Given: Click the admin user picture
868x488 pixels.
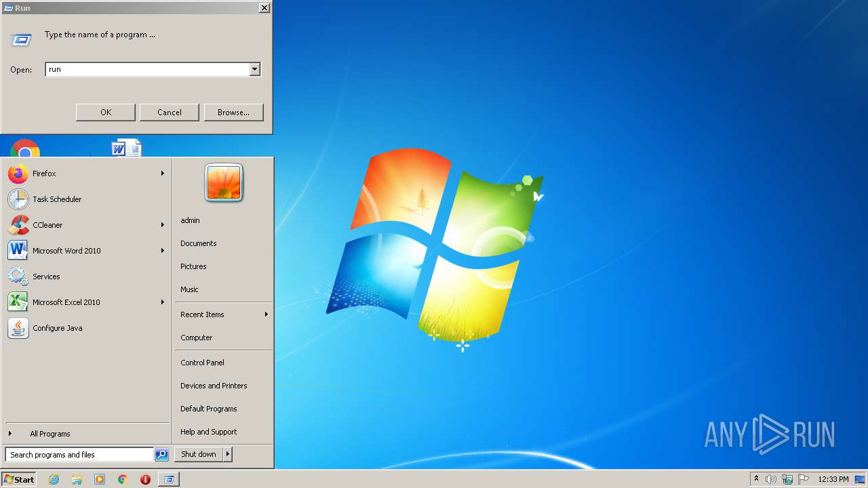Looking at the screenshot, I should [224, 183].
